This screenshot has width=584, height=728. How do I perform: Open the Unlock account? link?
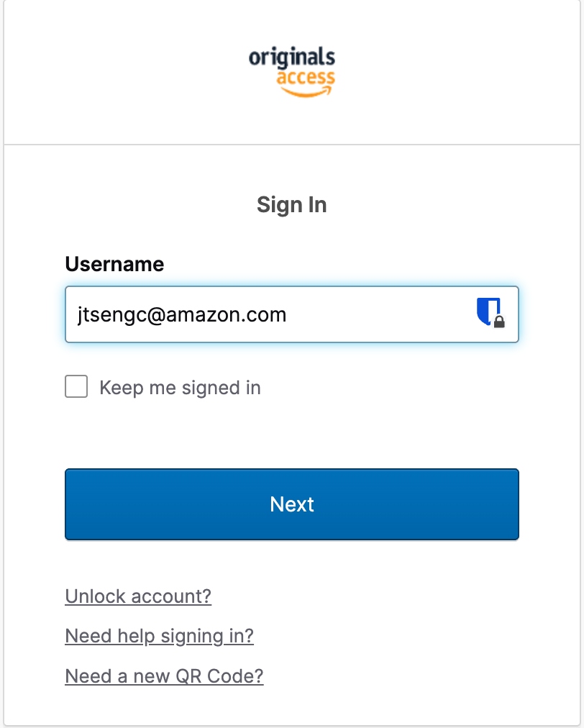pos(138,596)
